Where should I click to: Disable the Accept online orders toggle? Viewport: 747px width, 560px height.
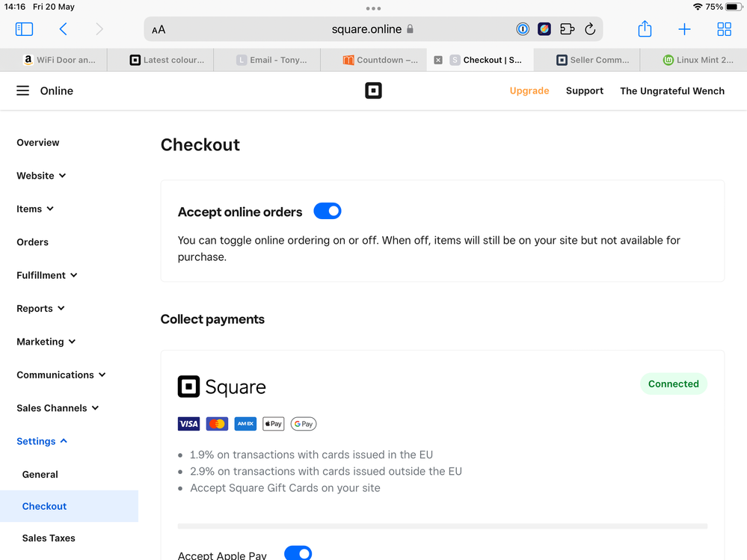click(x=328, y=212)
